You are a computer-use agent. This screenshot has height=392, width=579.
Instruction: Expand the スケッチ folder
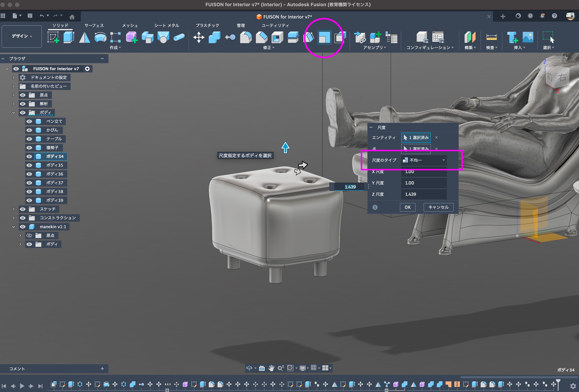[x=14, y=209]
